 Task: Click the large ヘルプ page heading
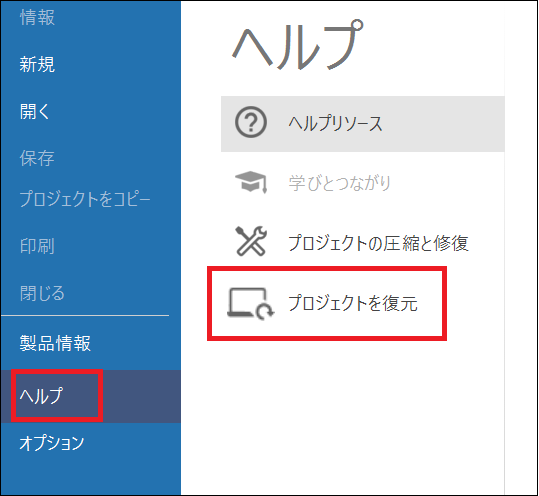[298, 45]
